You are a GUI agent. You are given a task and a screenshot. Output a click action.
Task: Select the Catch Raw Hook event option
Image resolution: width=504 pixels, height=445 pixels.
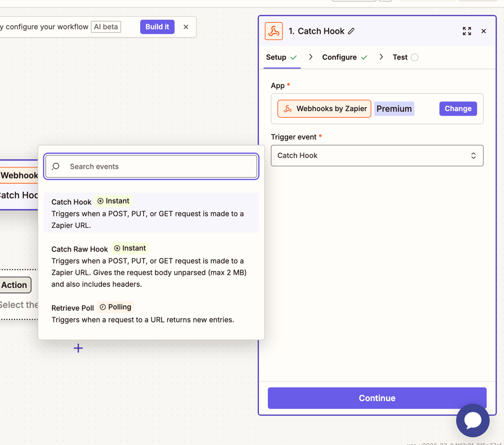(151, 266)
